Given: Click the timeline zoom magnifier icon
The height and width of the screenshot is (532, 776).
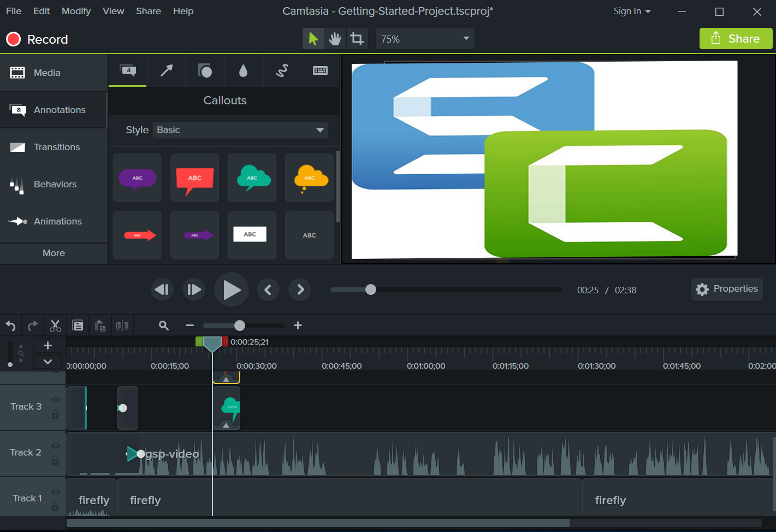Looking at the screenshot, I should point(163,326).
